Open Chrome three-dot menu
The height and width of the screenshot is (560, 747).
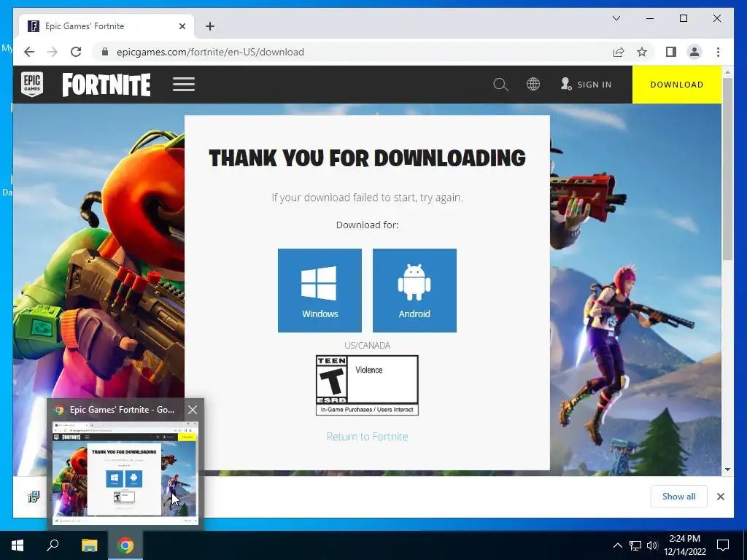(x=718, y=52)
